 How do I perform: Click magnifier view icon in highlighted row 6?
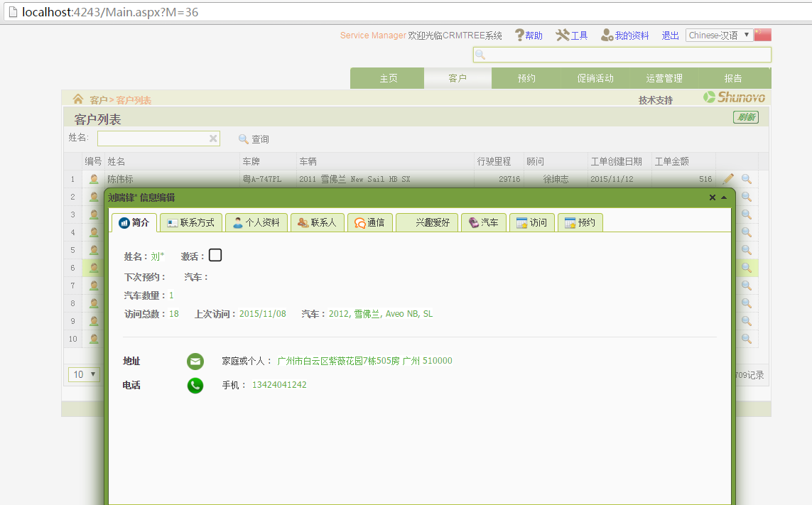746,267
